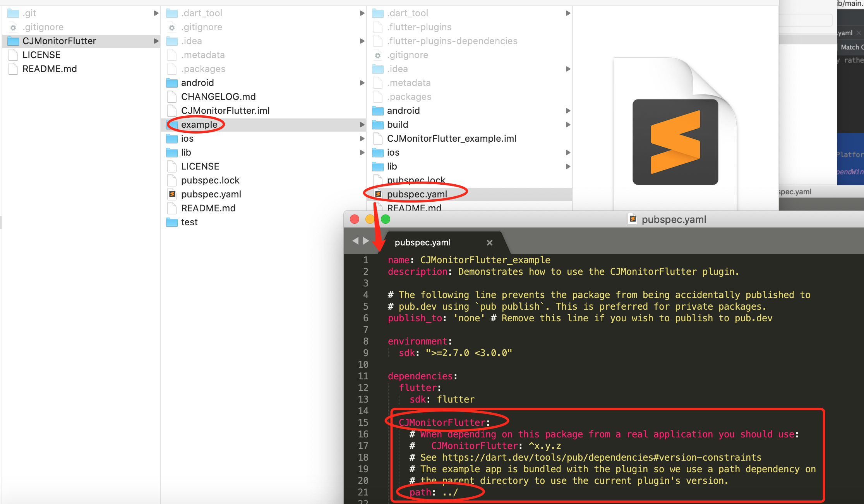The image size is (864, 504).
Task: Click the 'environment' key on line 8
Action: point(418,341)
